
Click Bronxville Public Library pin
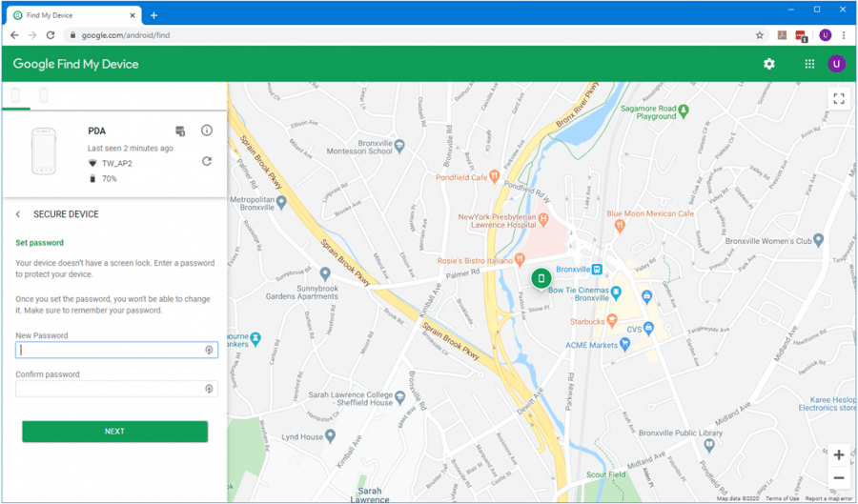(x=709, y=446)
